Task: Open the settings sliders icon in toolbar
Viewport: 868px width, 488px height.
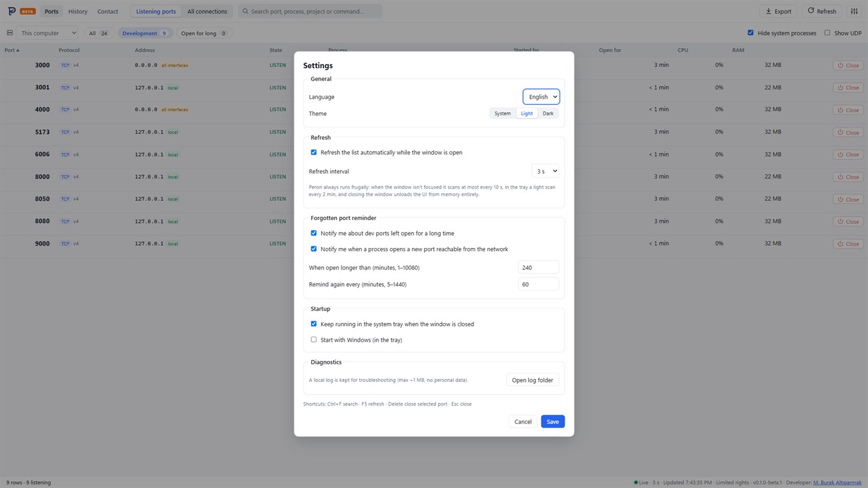Action: pyautogui.click(x=854, y=11)
